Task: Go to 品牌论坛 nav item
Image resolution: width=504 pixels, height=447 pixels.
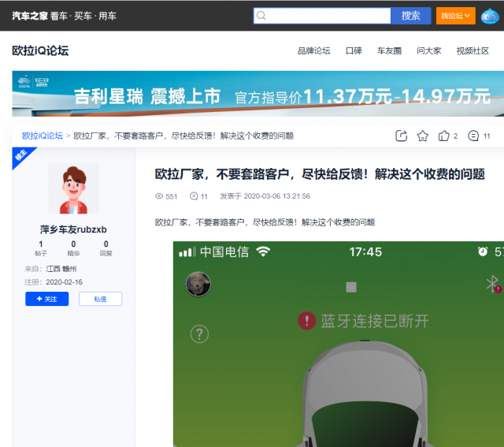Action: point(313,50)
